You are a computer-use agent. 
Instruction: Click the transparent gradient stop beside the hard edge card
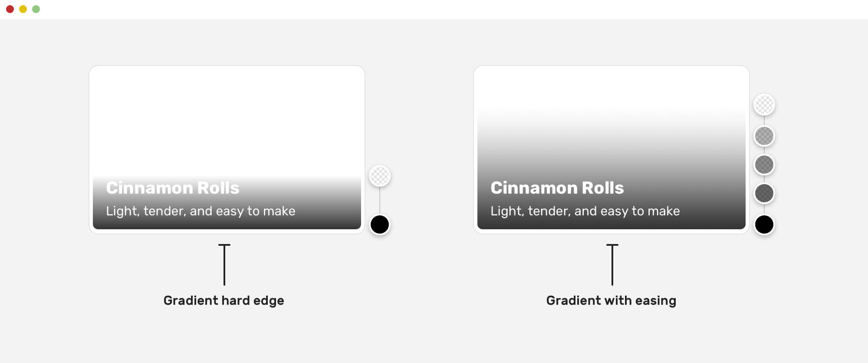point(380,176)
